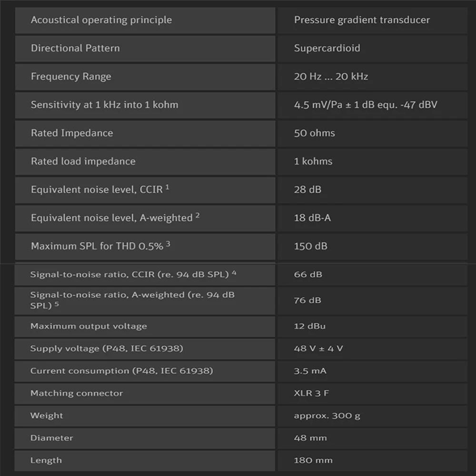476x476 pixels.
Task: Select the 4.5 mV/Pa sensitivity value
Action: [x=365, y=105]
